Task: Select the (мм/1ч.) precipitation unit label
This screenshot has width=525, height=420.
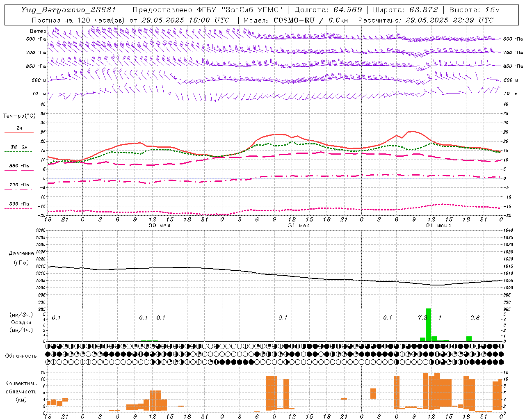Action: pyautogui.click(x=21, y=330)
